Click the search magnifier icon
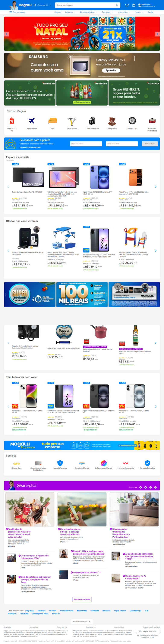Image resolution: width=164 pixels, height=644 pixels. point(117,5)
